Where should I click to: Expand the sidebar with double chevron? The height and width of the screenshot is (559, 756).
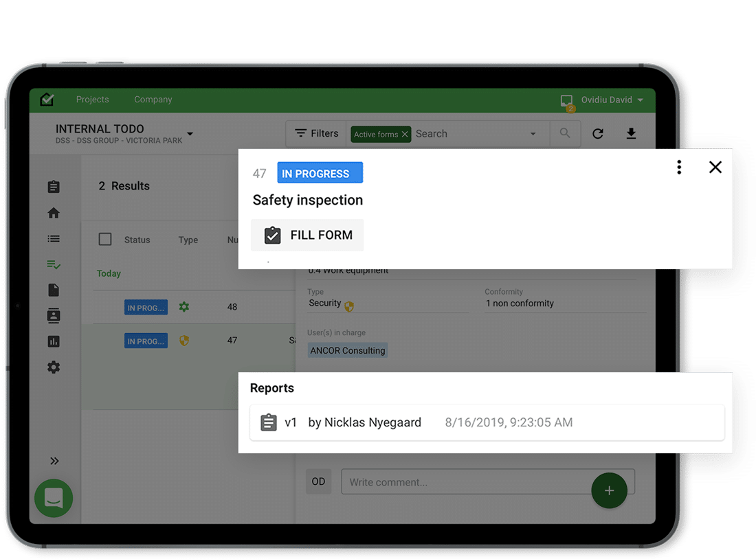click(x=54, y=461)
